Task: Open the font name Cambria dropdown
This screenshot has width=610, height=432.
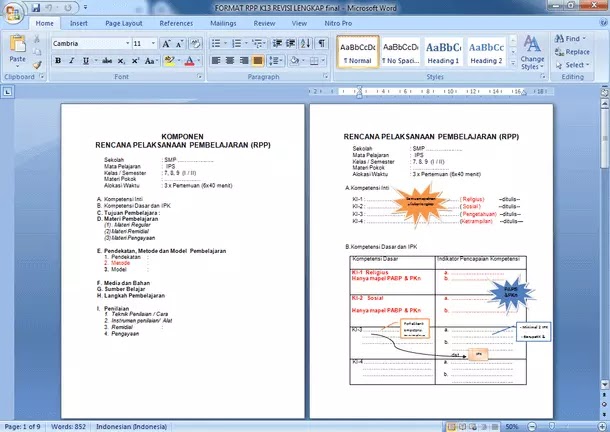Action: pyautogui.click(x=128, y=44)
